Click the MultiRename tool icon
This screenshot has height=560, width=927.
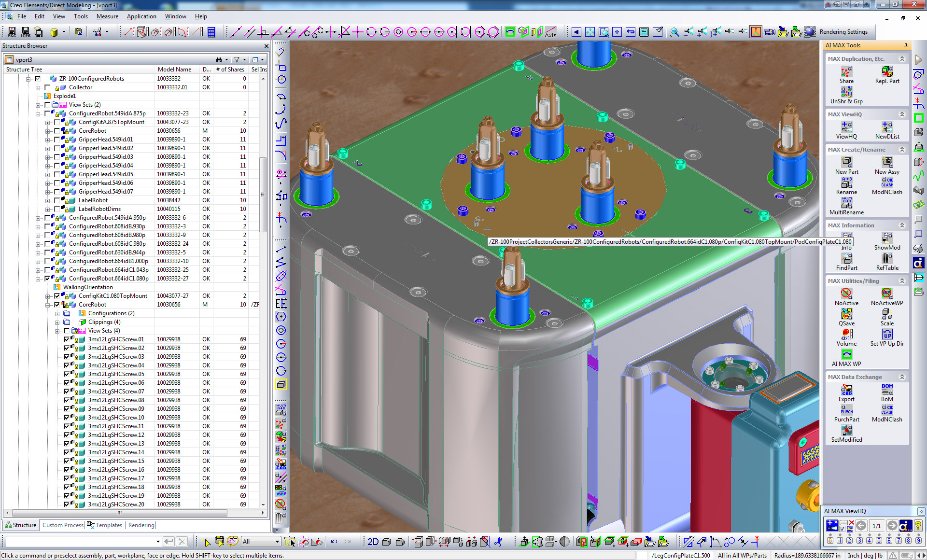point(846,203)
